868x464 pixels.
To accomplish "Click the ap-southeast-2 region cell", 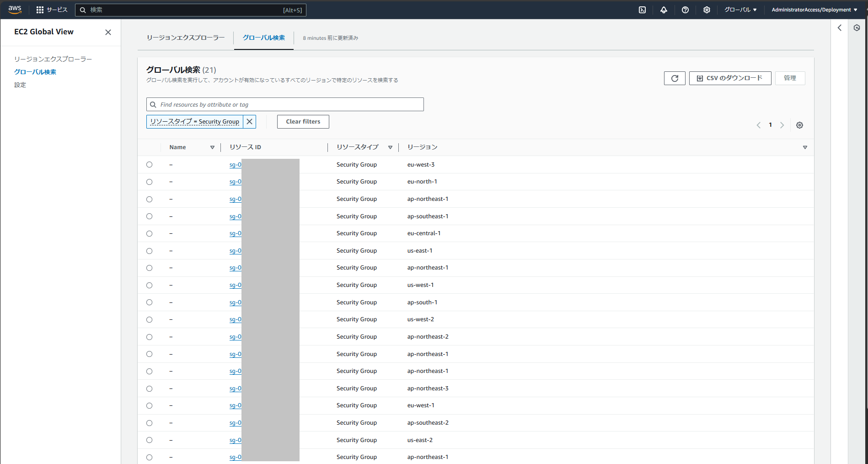I will click(x=428, y=423).
